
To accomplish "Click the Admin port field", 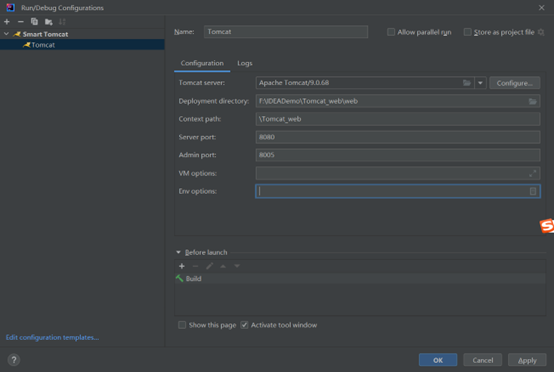I will point(398,155).
